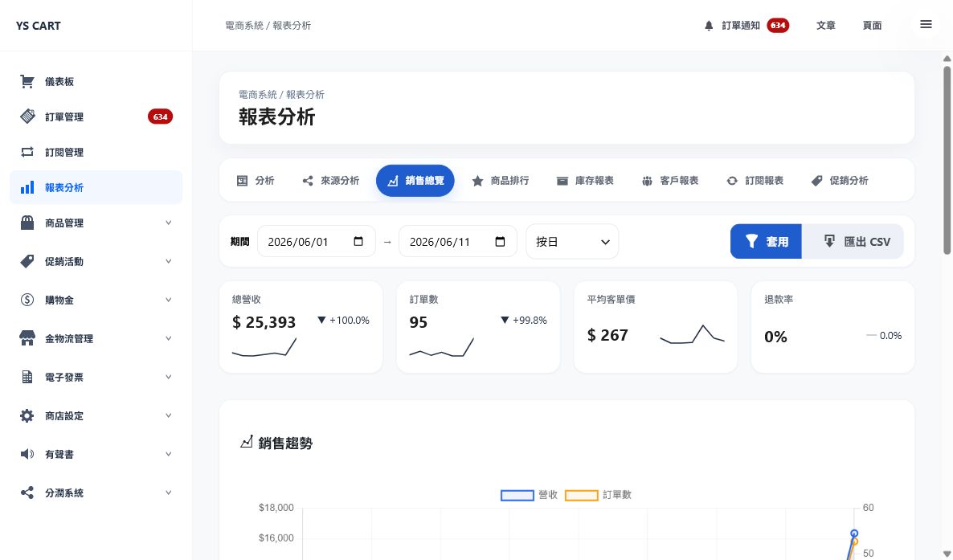The width and height of the screenshot is (953, 560).
Task: Click the 訂閱管理 repeat icon
Action: point(27,152)
